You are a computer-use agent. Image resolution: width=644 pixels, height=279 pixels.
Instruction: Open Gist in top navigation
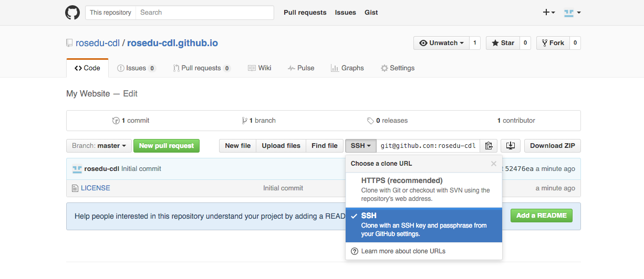(x=371, y=13)
